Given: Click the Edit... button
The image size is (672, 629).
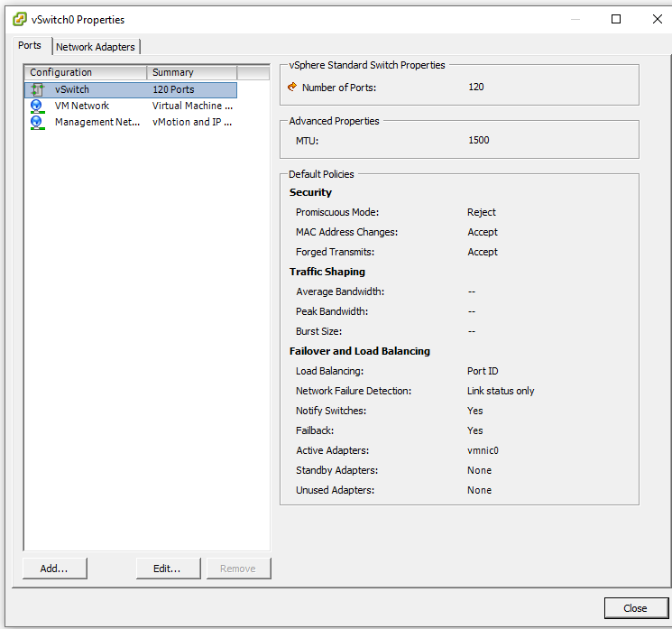Looking at the screenshot, I should [168, 569].
